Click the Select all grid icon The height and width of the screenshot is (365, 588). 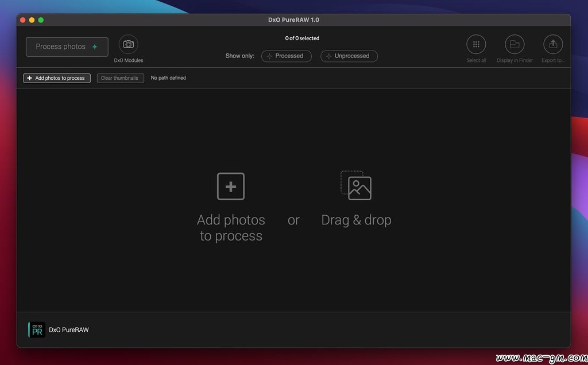click(x=476, y=44)
